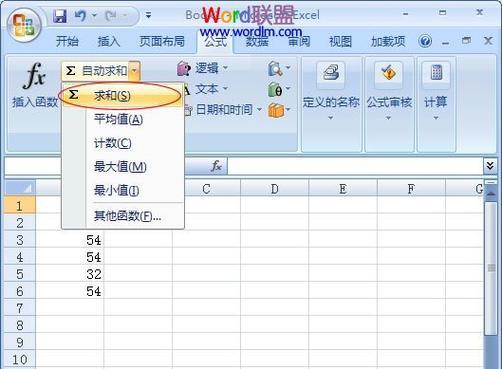Screen dimensions: 502x369
Task: Select row 3 header
Action: point(20,240)
